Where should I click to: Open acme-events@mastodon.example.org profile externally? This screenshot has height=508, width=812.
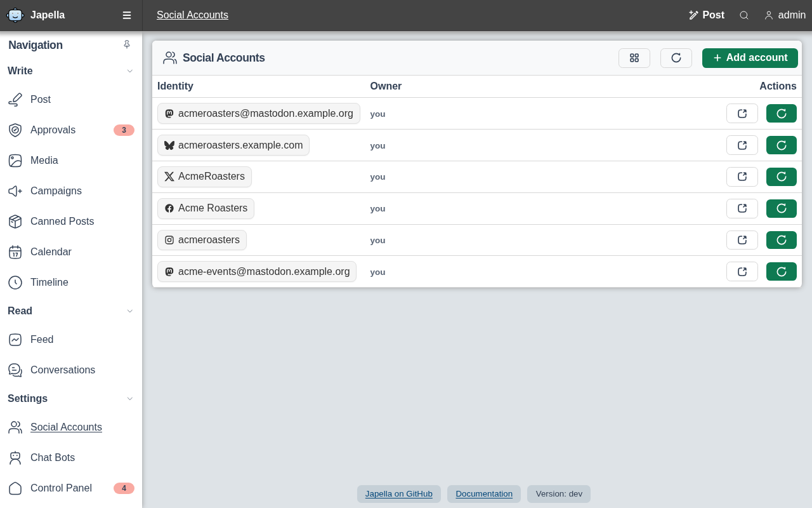point(742,272)
